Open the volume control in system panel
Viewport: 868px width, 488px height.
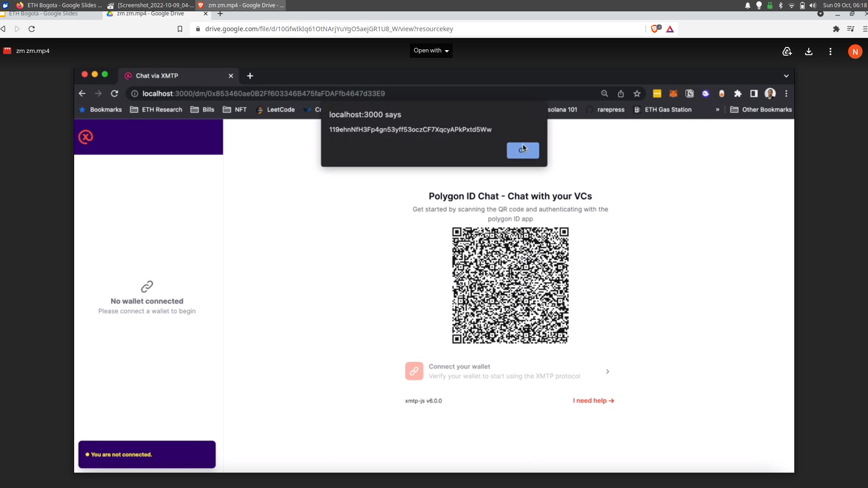[x=813, y=5]
